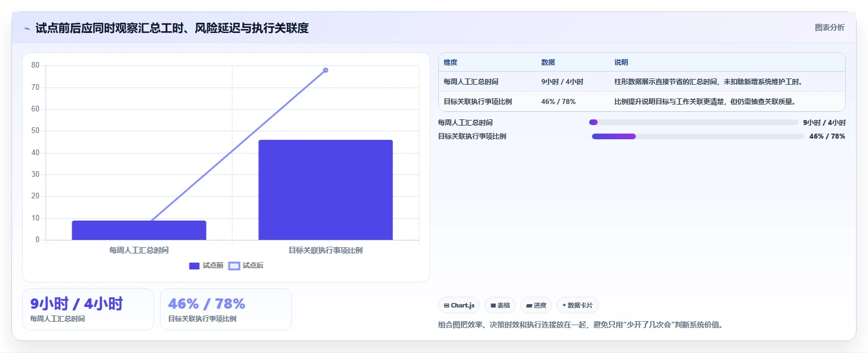868x353 pixels.
Task: Click the 50 y-axis tick label
Action: click(35, 131)
